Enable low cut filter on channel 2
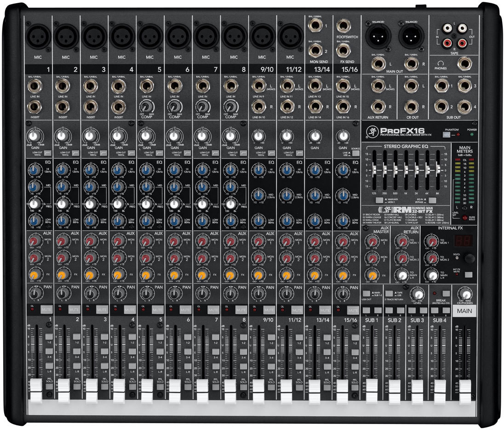Image resolution: width=504 pixels, height=430 pixels. click(76, 152)
